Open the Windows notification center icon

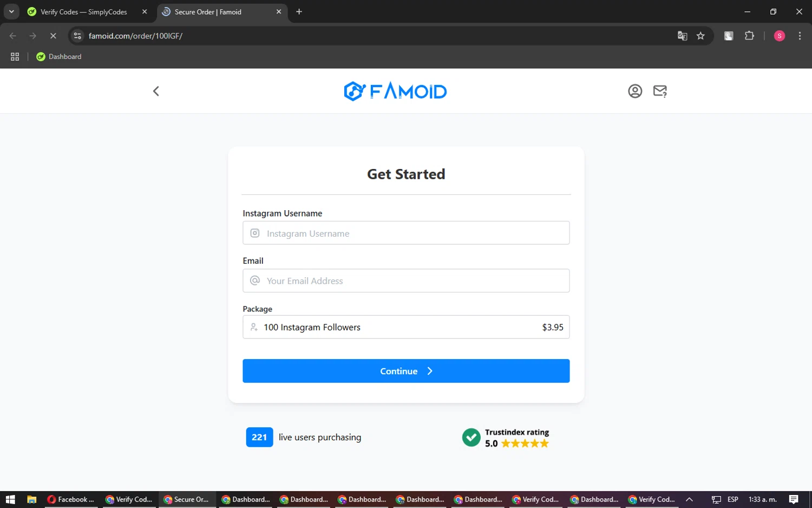point(794,499)
